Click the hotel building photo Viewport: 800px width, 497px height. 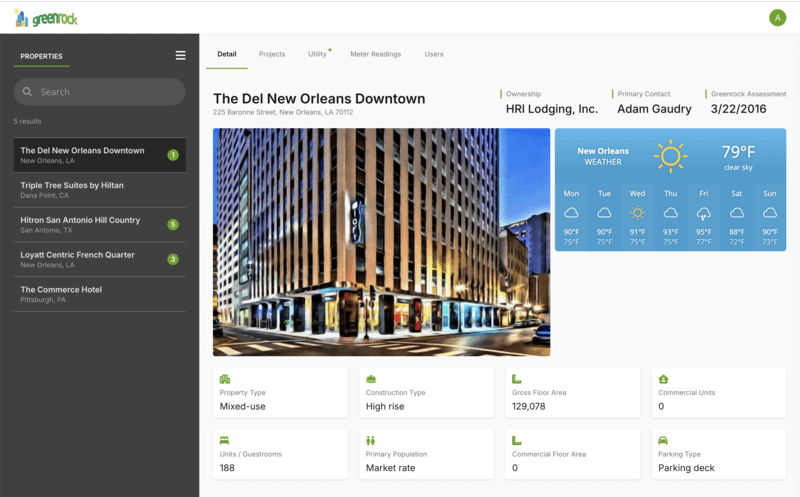pyautogui.click(x=382, y=242)
